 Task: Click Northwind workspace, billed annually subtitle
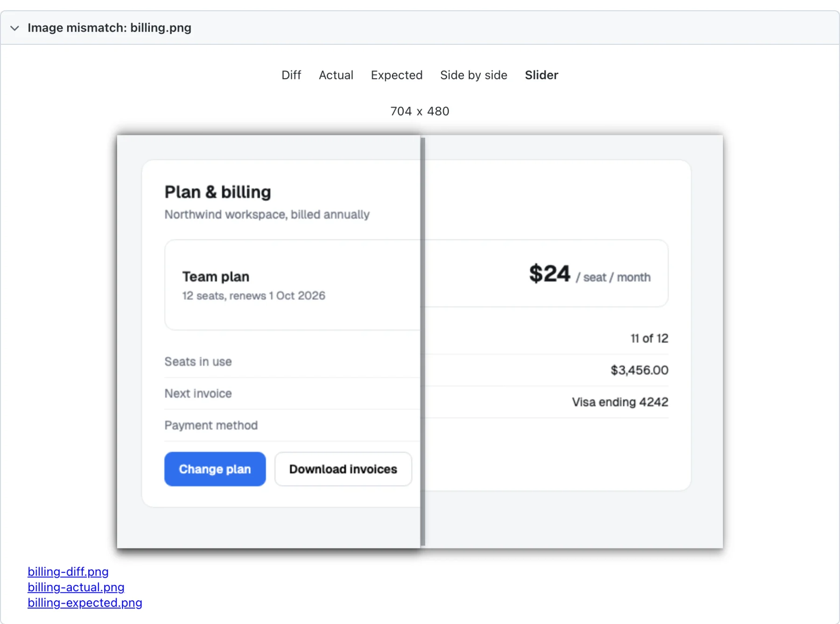point(267,215)
